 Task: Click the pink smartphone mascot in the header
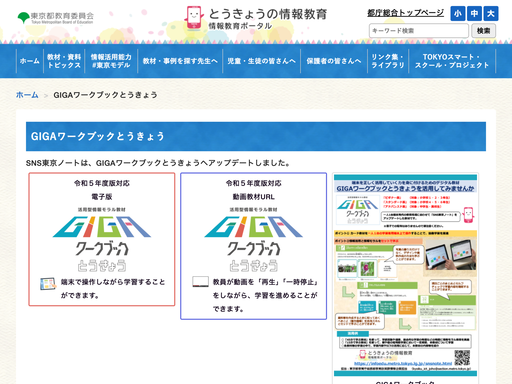tap(194, 18)
